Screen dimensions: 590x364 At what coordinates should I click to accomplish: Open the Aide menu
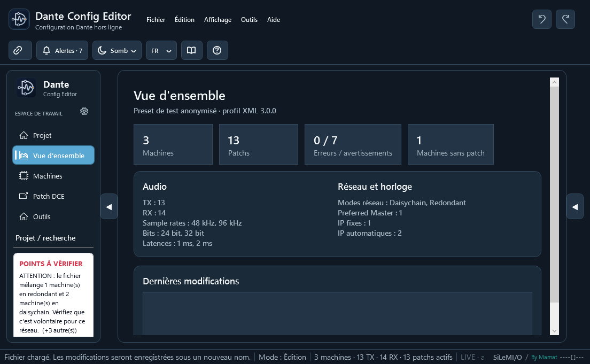point(274,20)
